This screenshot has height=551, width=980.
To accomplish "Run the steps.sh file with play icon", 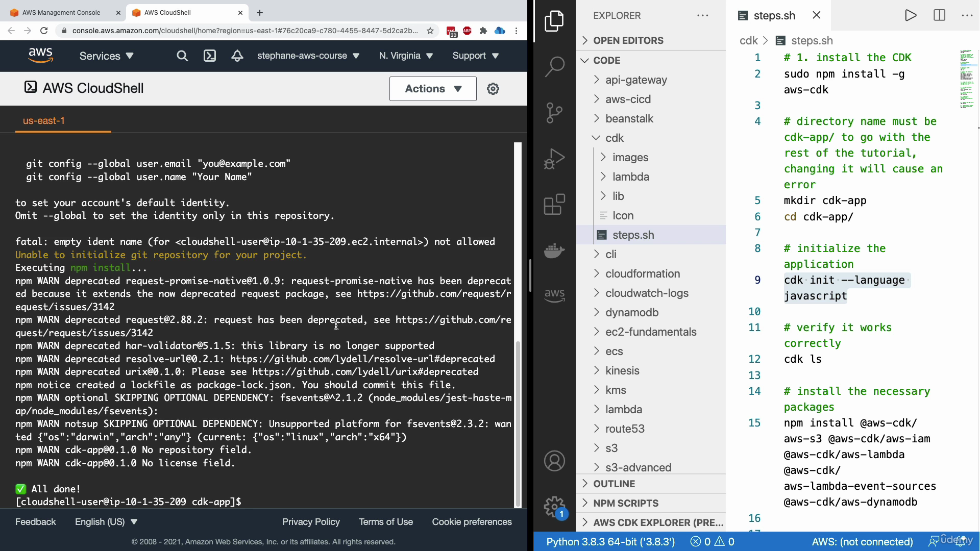I will click(x=911, y=15).
